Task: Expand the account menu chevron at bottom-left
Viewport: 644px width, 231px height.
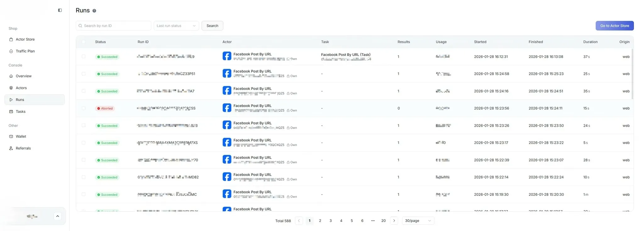Action: pyautogui.click(x=58, y=216)
